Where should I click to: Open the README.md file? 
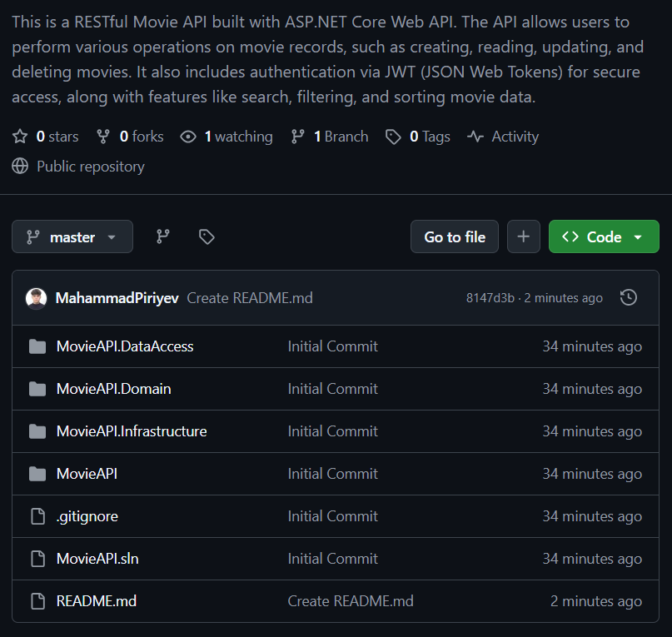(96, 601)
